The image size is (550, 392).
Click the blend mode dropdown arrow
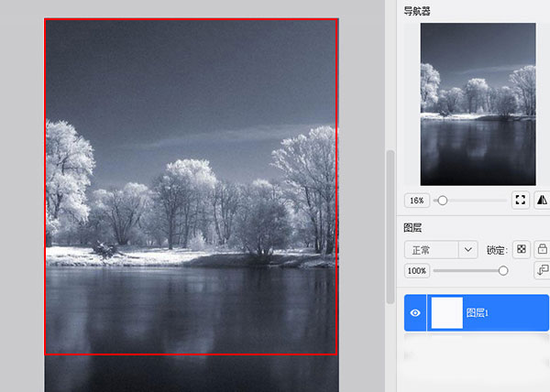(x=467, y=250)
